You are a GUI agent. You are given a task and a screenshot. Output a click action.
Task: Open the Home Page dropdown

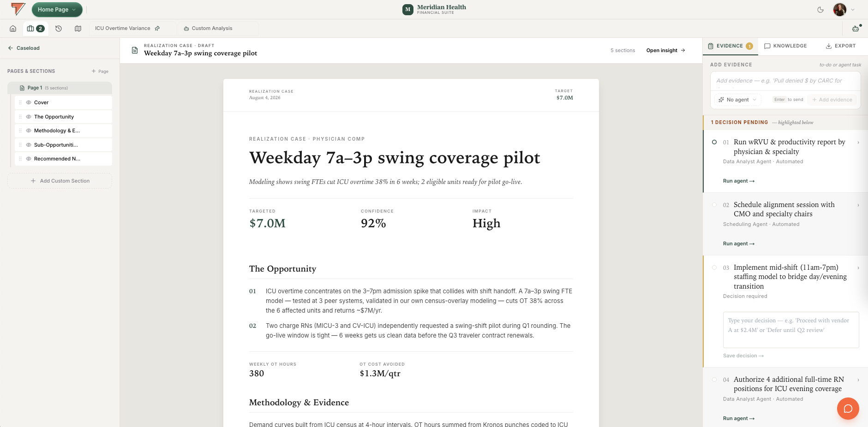coord(57,10)
